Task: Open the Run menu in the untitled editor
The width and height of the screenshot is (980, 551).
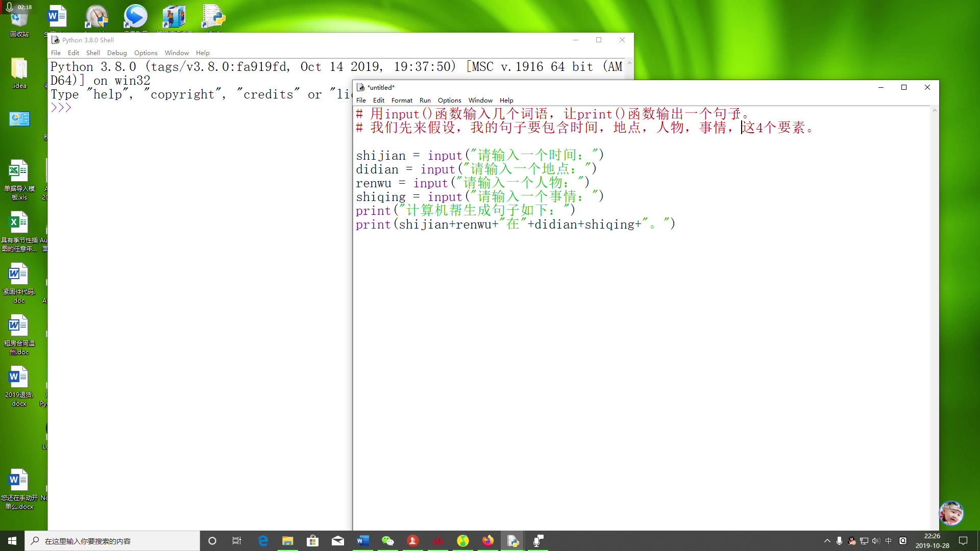Action: 425,101
